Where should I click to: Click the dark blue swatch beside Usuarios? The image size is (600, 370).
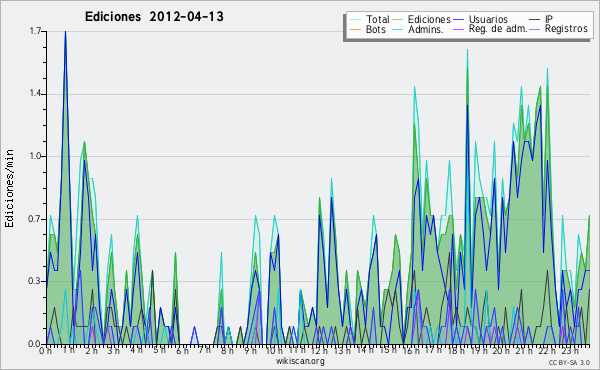tap(459, 20)
